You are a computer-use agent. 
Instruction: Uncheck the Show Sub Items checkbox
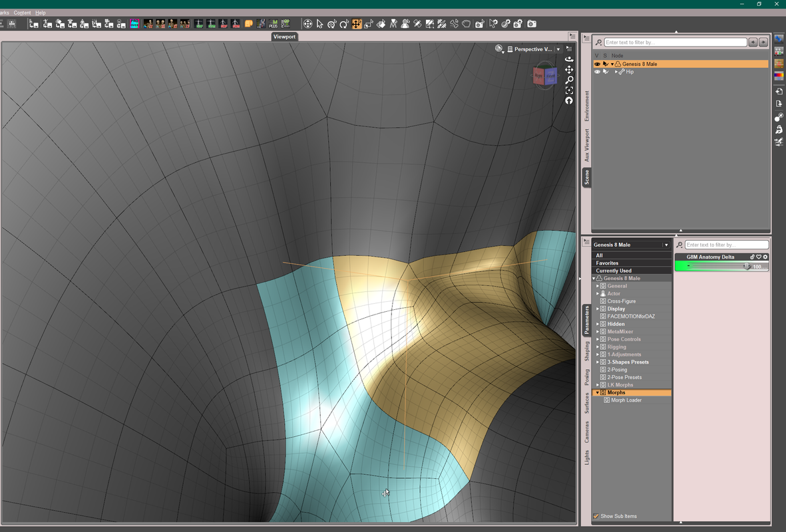[x=596, y=516]
